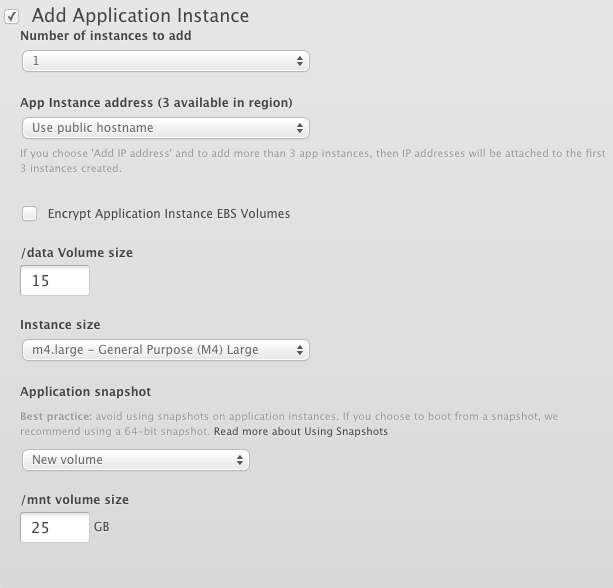
Task: Click the Encrypt Application Instance EBS Volumes label
Action: click(168, 214)
